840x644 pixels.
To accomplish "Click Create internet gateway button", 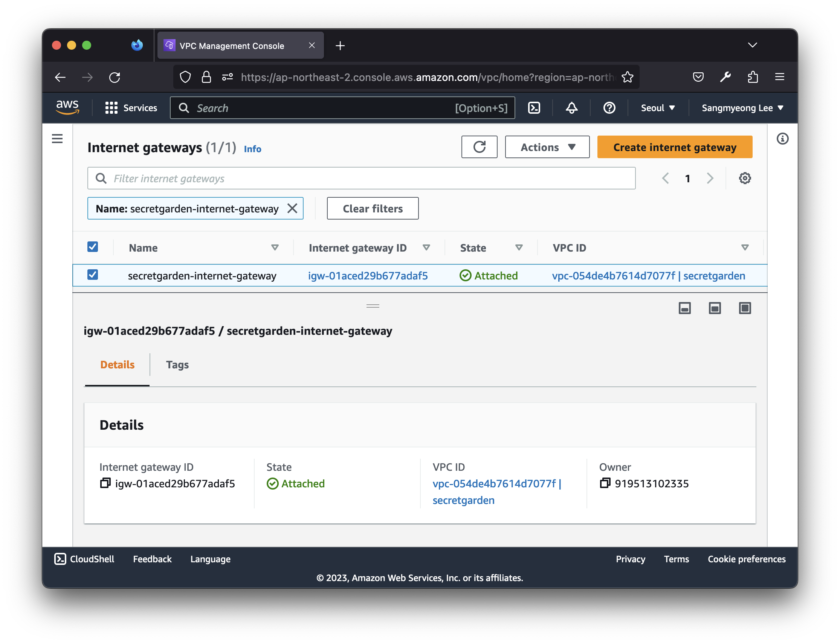I will pos(674,147).
